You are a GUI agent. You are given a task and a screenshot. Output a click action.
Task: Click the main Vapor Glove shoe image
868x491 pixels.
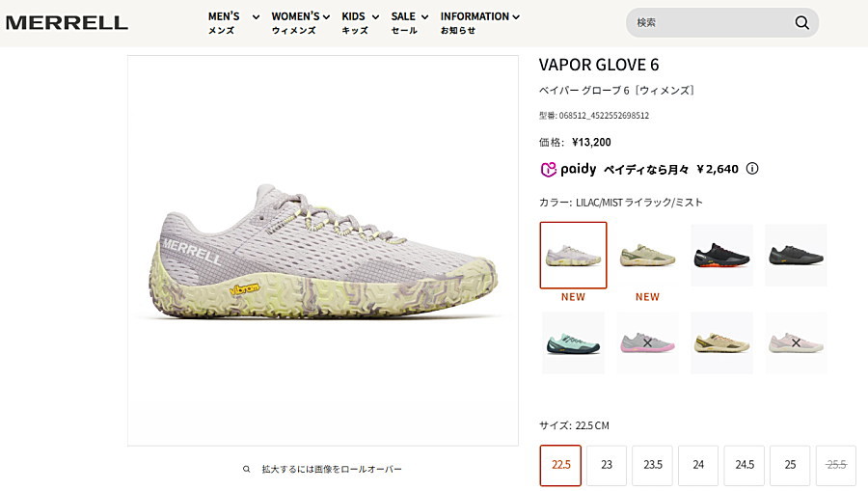pos(323,250)
